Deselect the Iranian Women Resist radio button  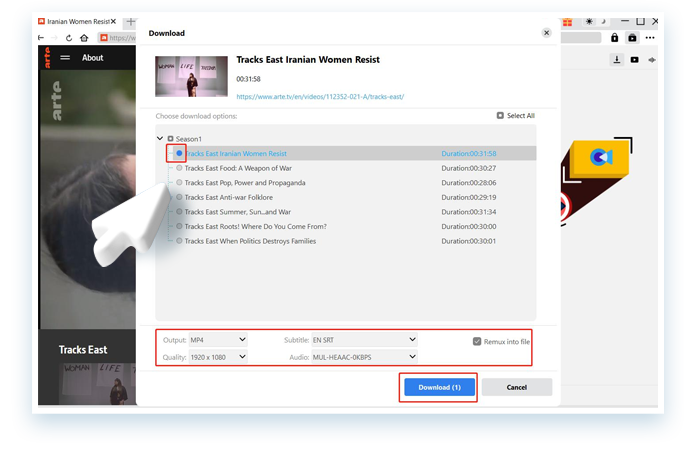click(179, 153)
